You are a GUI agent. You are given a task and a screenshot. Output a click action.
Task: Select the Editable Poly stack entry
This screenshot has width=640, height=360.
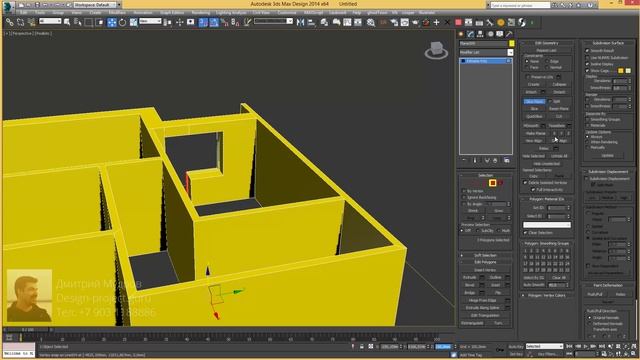[x=486, y=61]
